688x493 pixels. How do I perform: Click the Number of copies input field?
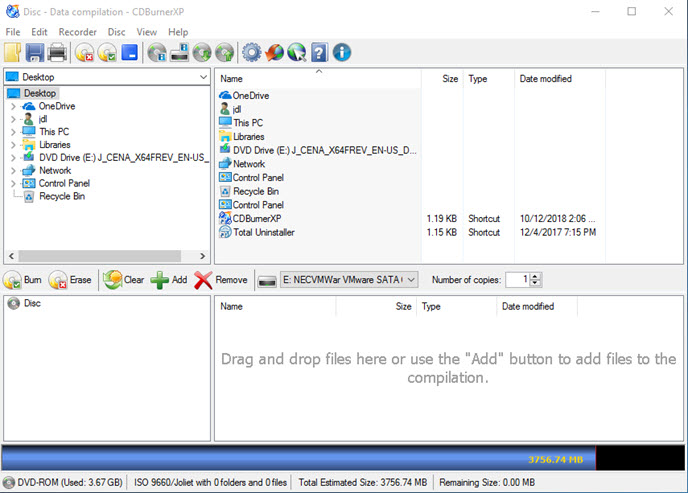[x=518, y=280]
